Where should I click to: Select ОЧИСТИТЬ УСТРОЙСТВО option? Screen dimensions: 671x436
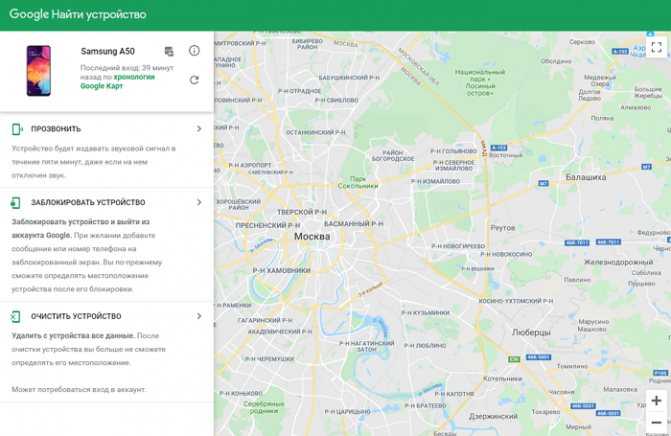[x=76, y=316]
